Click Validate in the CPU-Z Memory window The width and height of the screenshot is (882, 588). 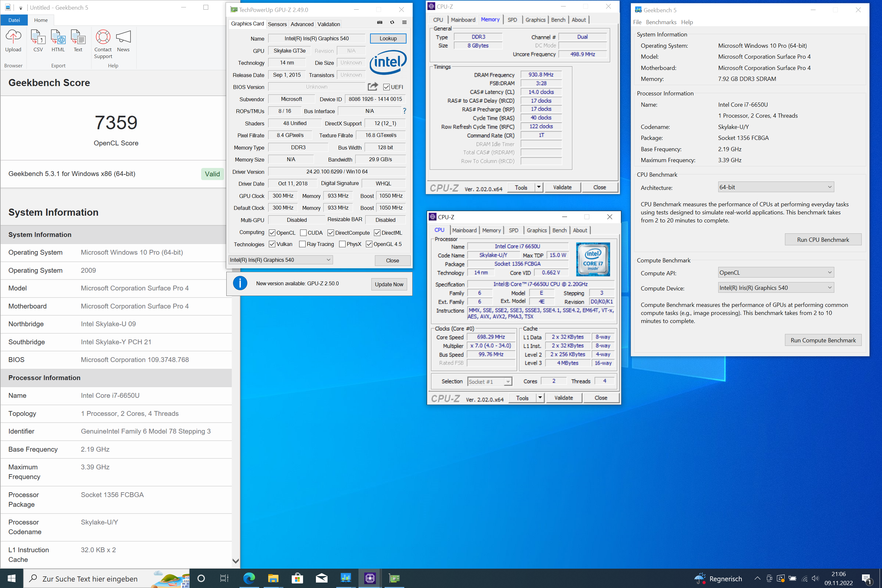[562, 187]
